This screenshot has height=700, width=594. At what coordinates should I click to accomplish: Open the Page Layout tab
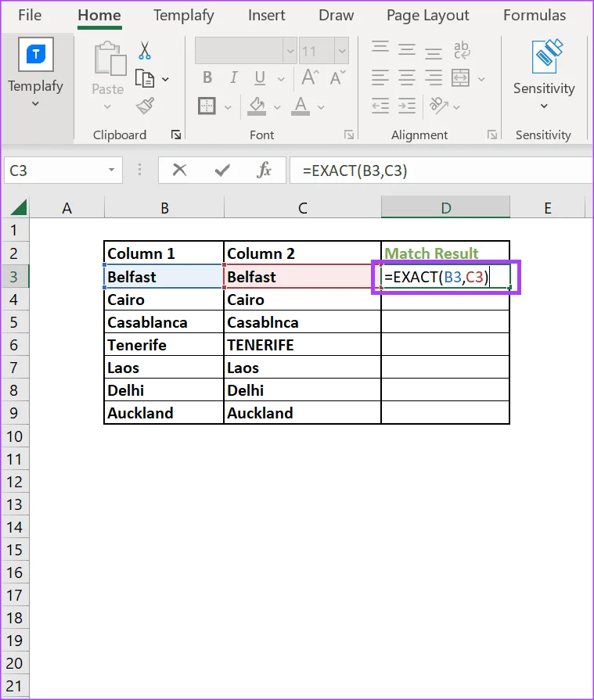click(x=428, y=15)
